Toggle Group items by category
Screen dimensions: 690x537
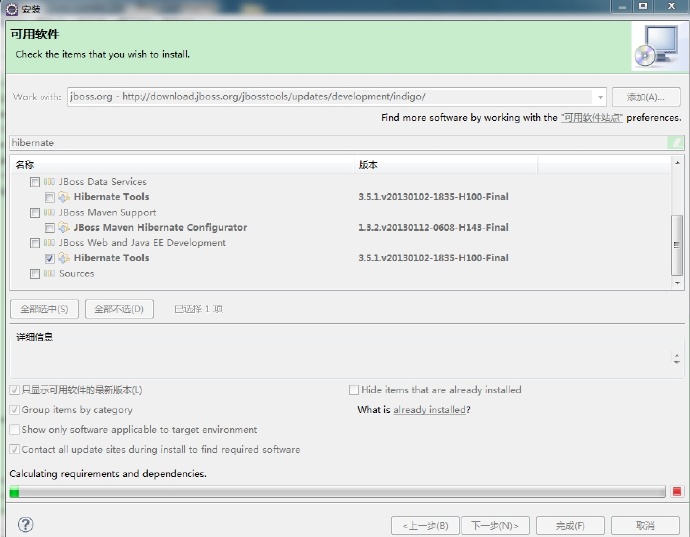15,410
